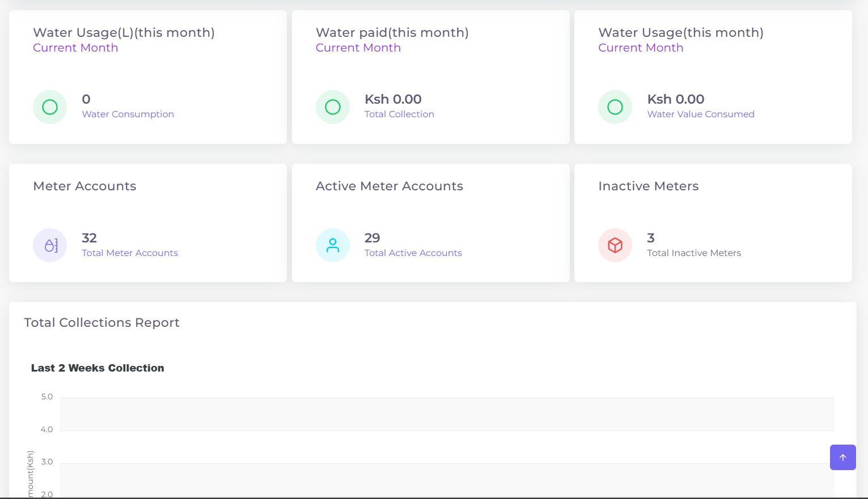Click the upward arrow inside the floating button
This screenshot has width=868, height=499.
(x=842, y=457)
